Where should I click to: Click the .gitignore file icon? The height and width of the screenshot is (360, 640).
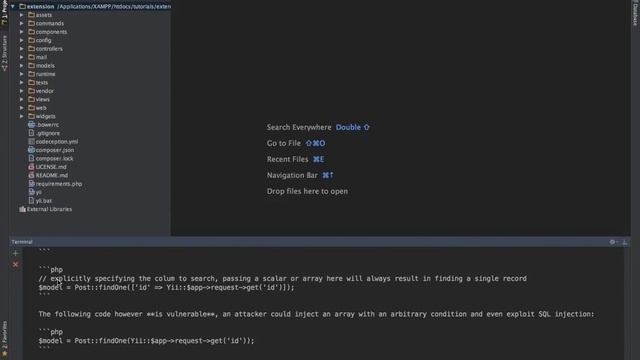coord(31,133)
